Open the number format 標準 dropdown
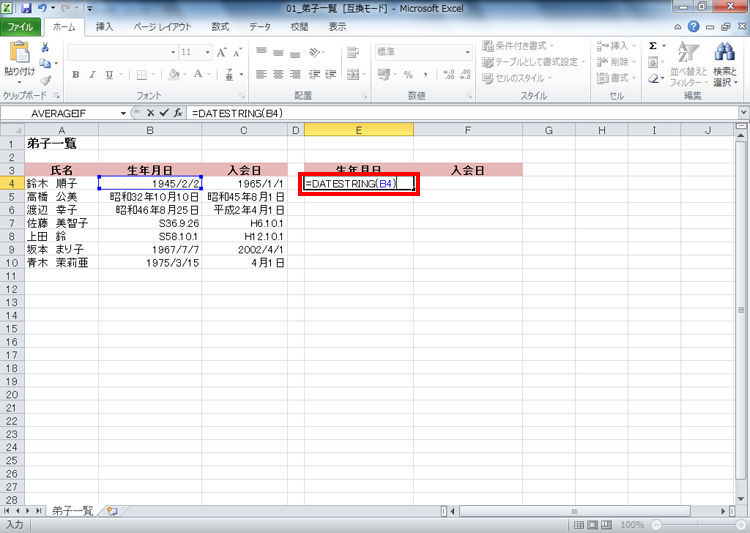Image resolution: width=750 pixels, height=533 pixels. click(467, 52)
